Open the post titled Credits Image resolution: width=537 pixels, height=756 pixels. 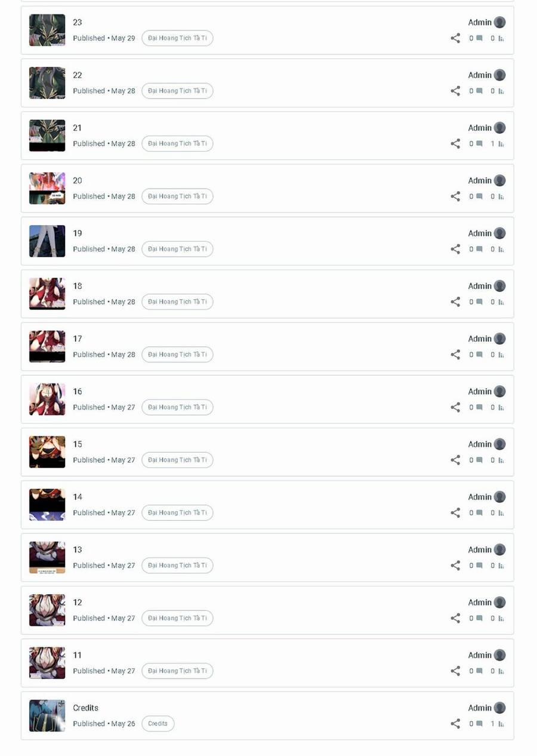pos(85,708)
